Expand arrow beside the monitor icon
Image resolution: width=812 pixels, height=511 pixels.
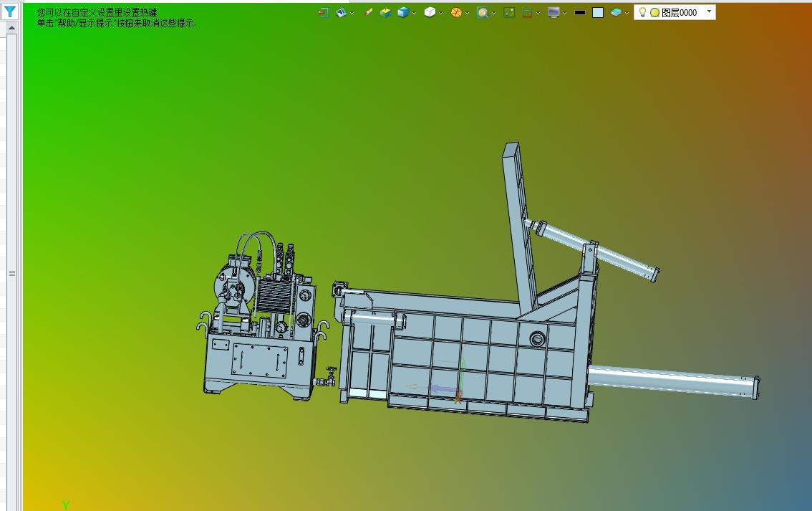pos(564,13)
